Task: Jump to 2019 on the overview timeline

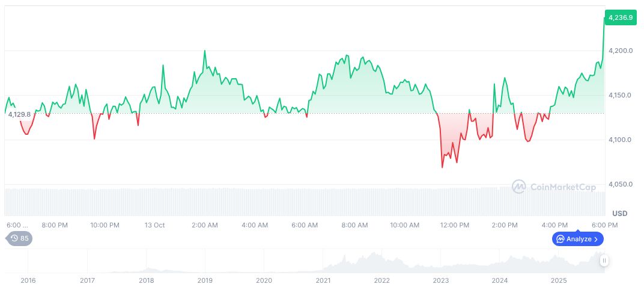Action: tap(205, 280)
